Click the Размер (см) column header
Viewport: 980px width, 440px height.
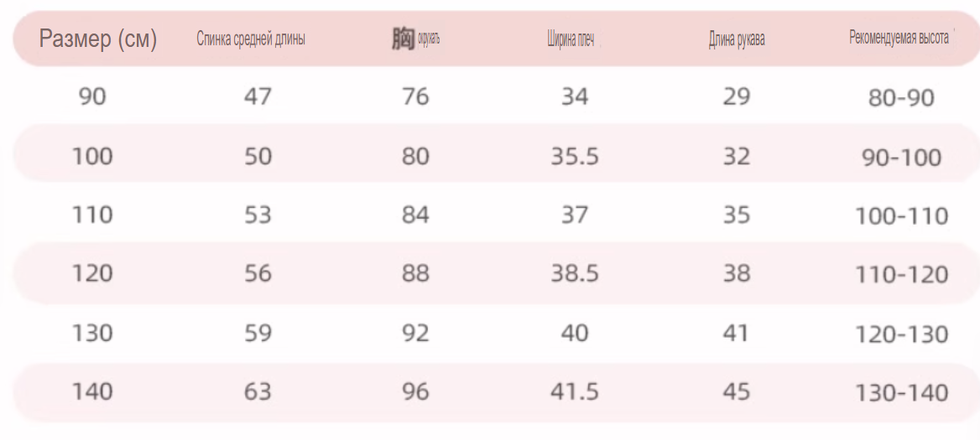(x=98, y=40)
